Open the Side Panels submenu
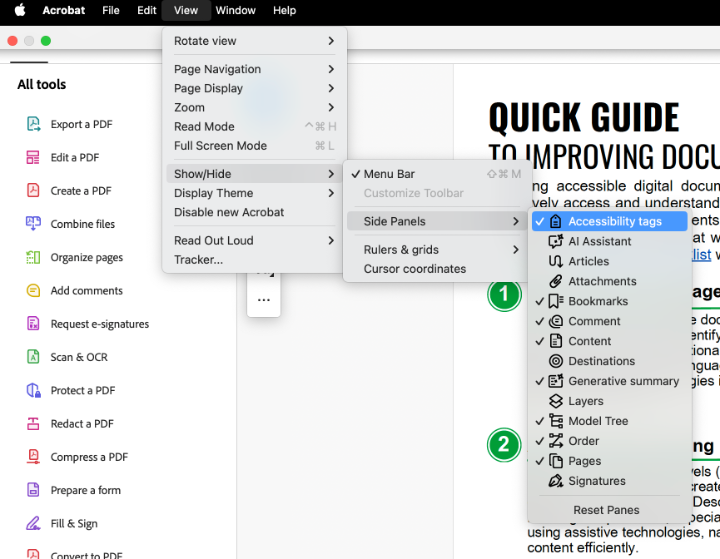The width and height of the screenshot is (720, 559). 436,221
